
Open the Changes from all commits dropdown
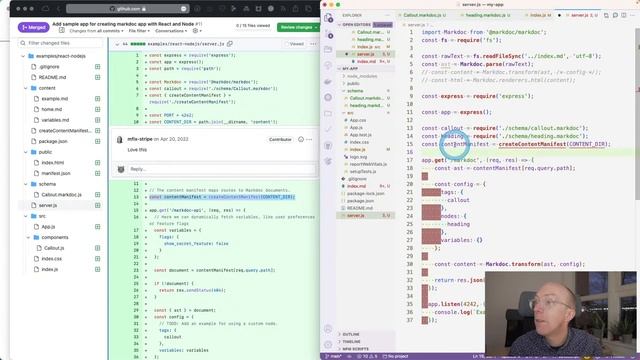96,31
